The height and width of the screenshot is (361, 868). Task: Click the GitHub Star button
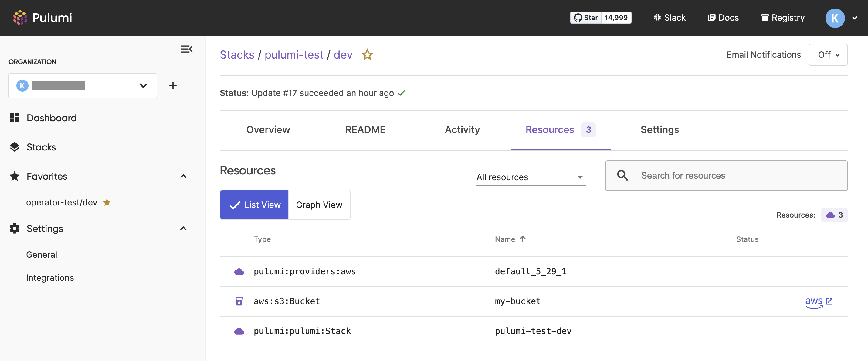point(586,18)
